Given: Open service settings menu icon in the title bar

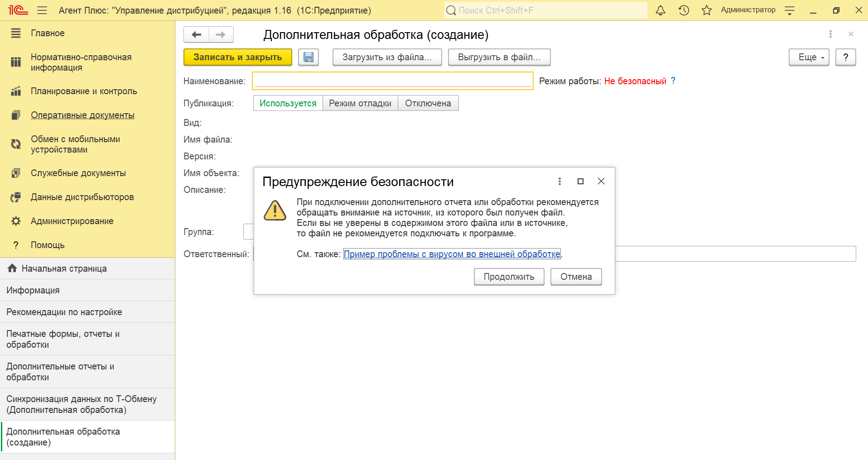Looking at the screenshot, I should coord(790,10).
